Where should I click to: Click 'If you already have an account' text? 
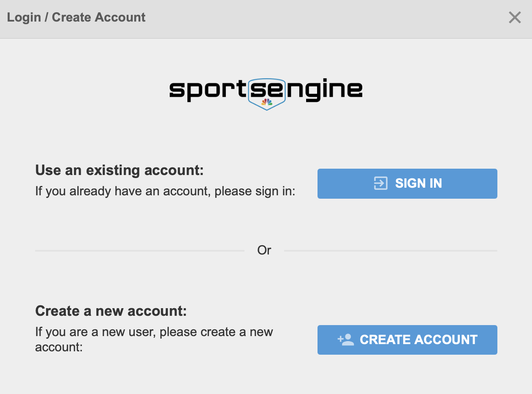(x=165, y=191)
